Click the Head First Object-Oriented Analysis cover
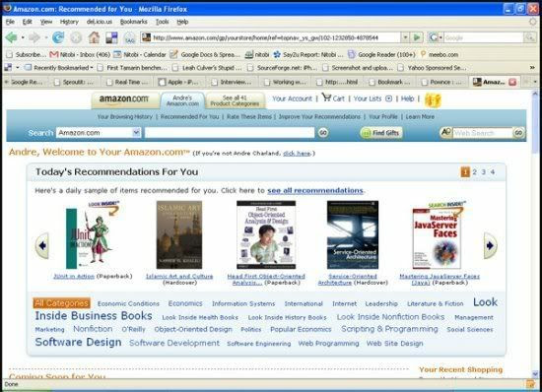Image resolution: width=542 pixels, height=392 pixels. tap(266, 234)
